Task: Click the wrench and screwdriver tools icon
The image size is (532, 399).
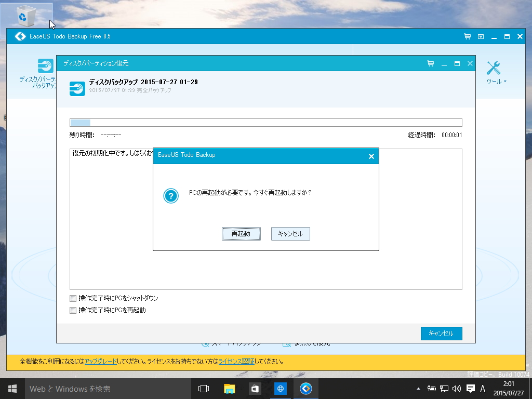Action: (494, 68)
